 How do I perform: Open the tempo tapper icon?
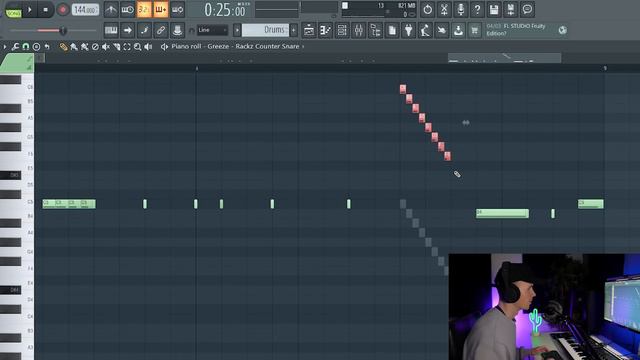(425, 30)
